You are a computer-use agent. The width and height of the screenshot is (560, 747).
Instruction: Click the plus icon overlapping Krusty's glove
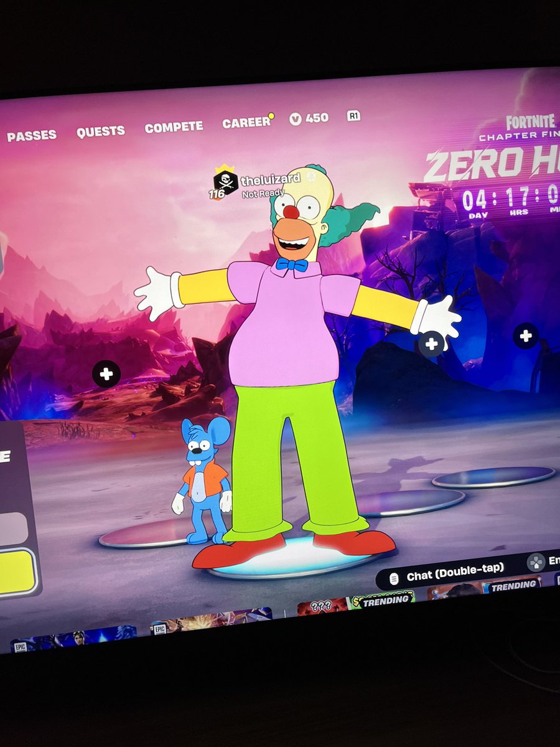(x=432, y=343)
